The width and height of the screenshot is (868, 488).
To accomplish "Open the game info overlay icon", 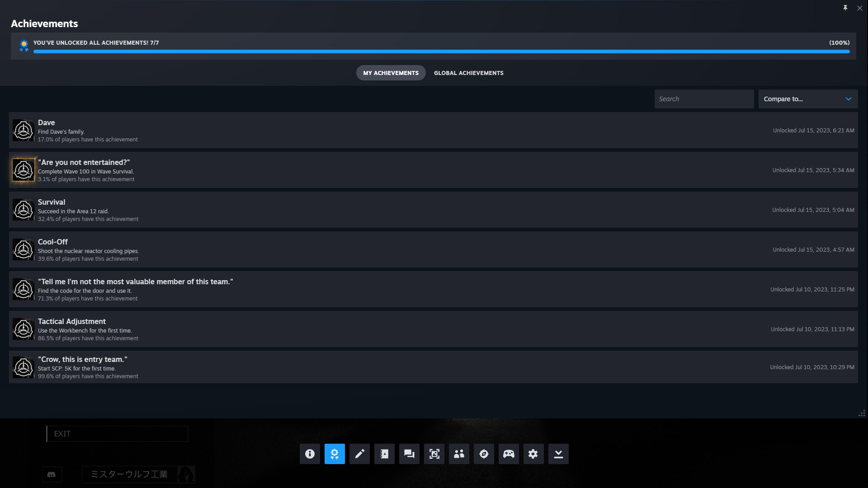I will click(310, 454).
